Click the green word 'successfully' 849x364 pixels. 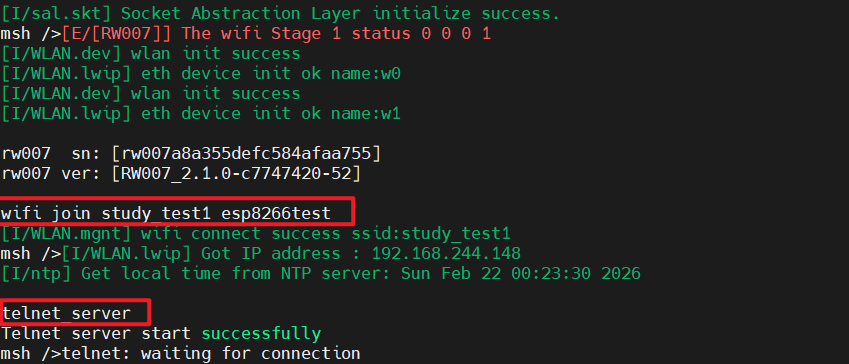262,333
